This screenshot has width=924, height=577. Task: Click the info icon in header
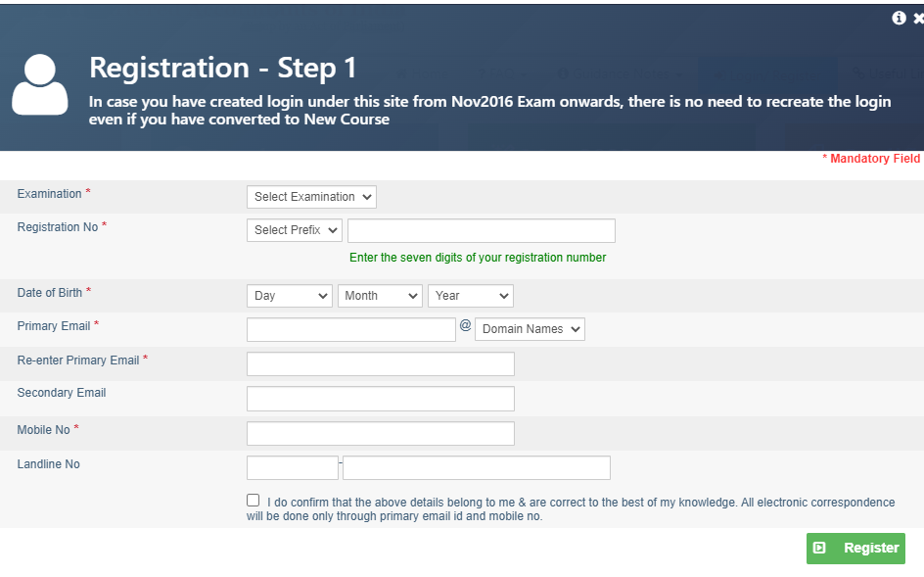click(x=899, y=18)
